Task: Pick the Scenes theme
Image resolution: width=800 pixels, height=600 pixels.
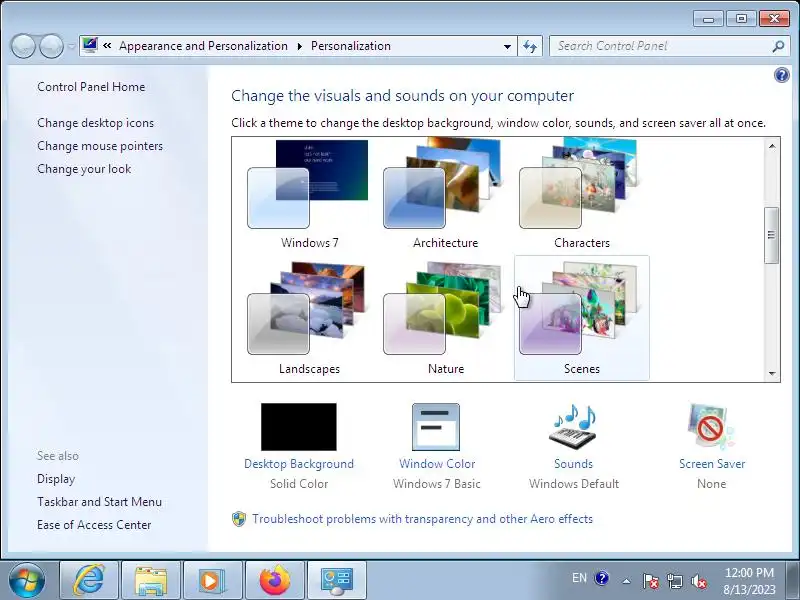Action: click(x=581, y=318)
